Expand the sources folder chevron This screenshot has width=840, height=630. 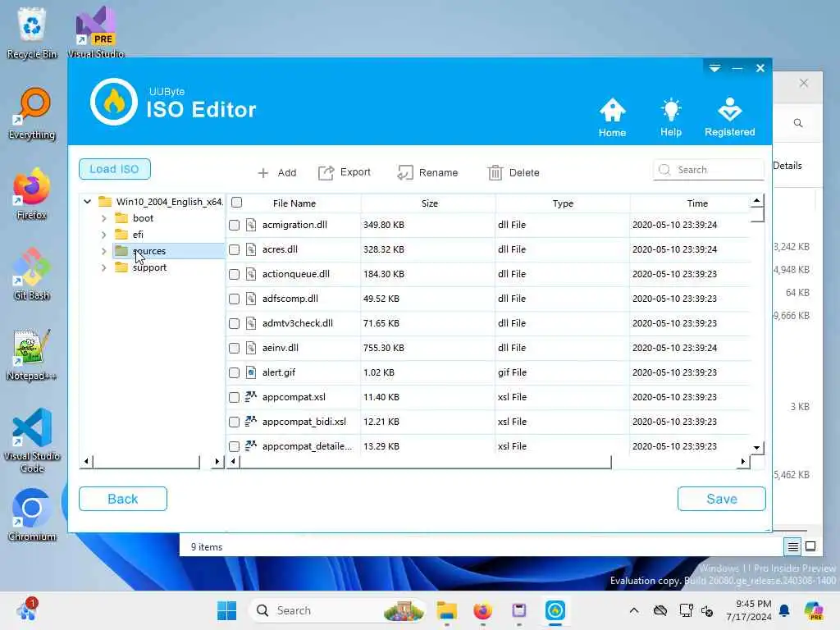[x=104, y=251]
